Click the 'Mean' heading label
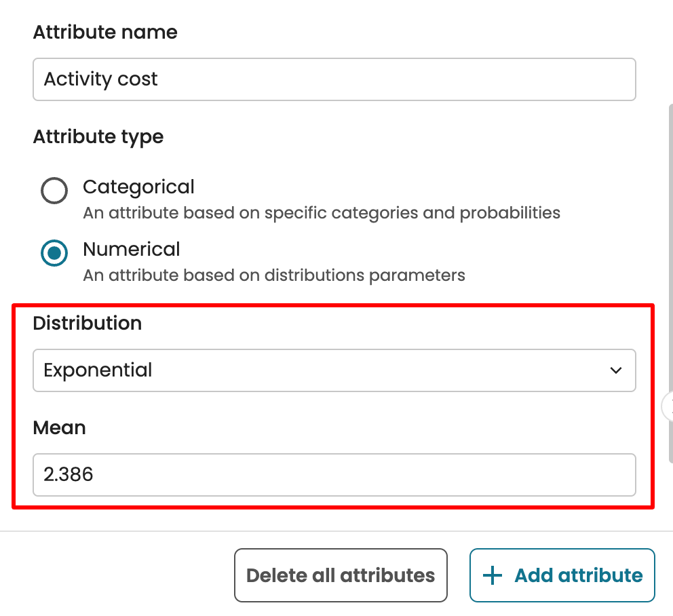The width and height of the screenshot is (673, 616). coord(60,427)
